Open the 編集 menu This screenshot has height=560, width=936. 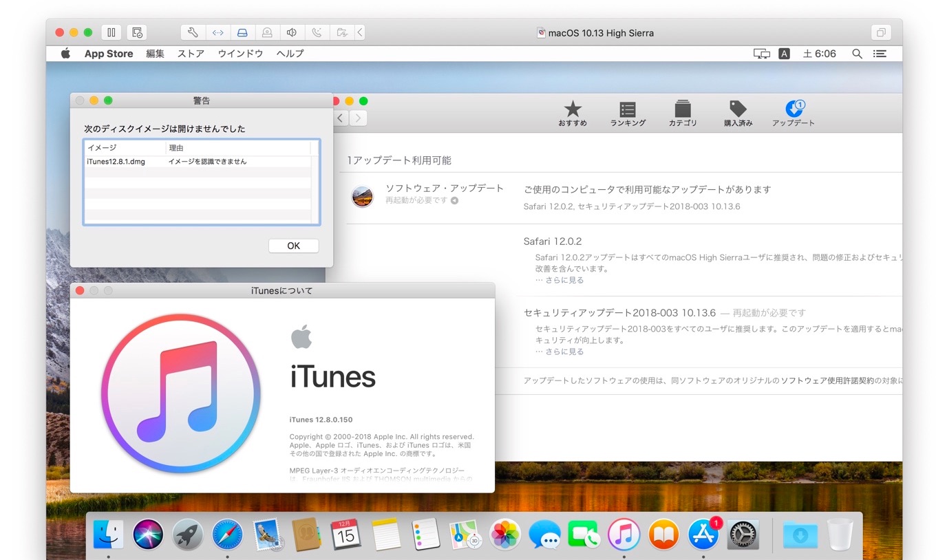[x=156, y=54]
